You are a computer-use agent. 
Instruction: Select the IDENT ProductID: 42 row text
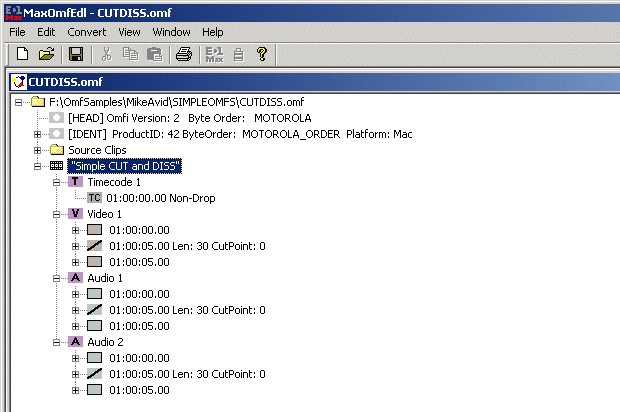pos(240,134)
